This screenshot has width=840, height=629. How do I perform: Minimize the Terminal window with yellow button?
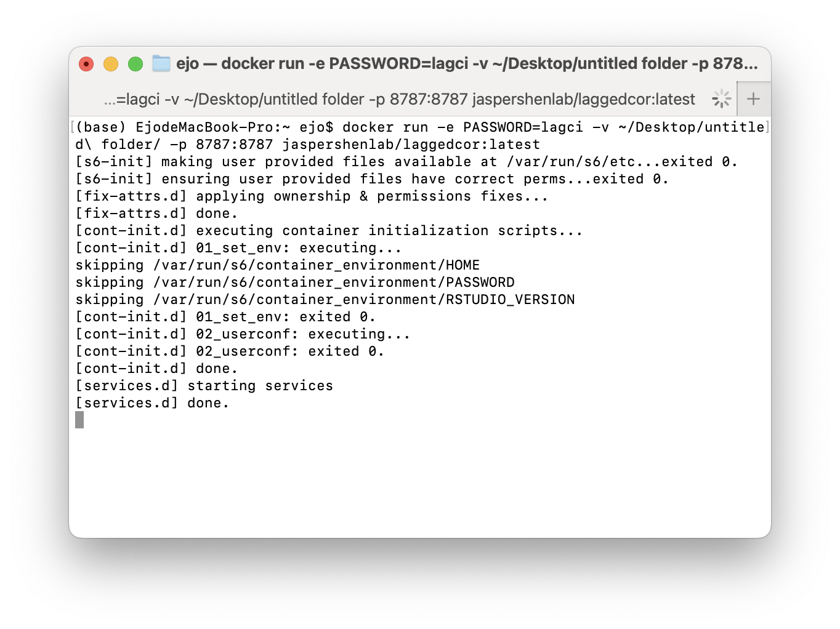111,64
